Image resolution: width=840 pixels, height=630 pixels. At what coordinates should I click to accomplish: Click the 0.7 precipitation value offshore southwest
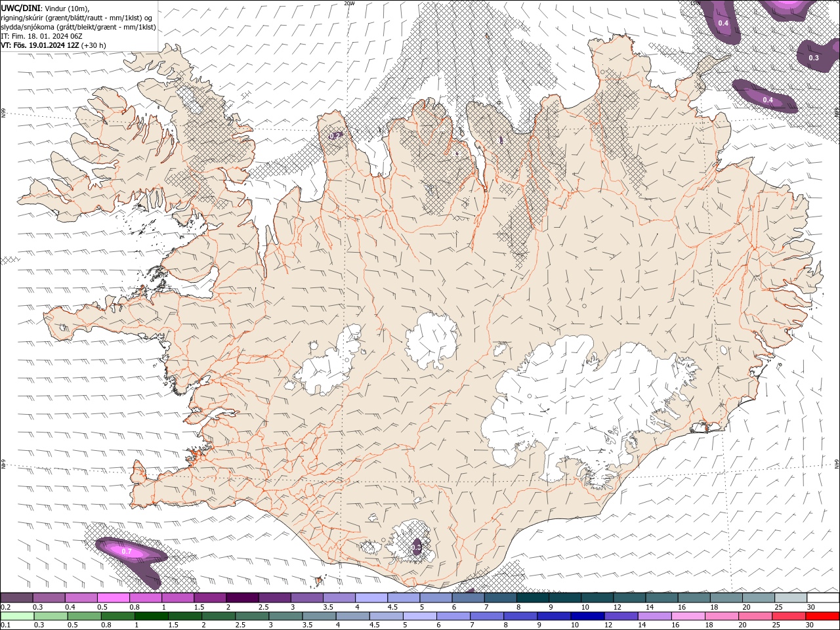127,552
